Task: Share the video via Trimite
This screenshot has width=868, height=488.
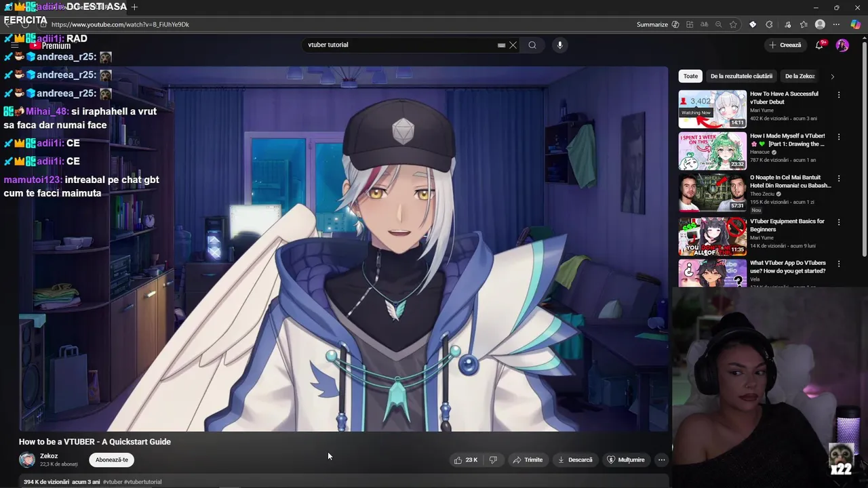Action: pyautogui.click(x=528, y=460)
